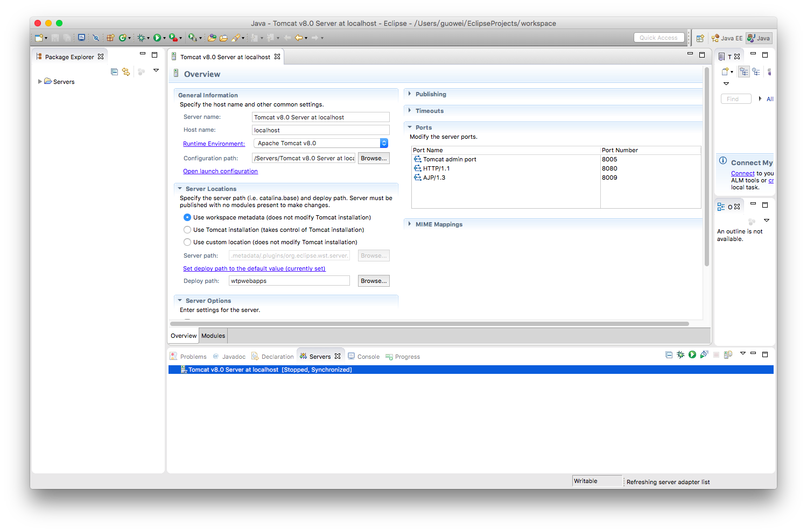
Task: Click the Search flashlight toolbar icon
Action: point(236,38)
